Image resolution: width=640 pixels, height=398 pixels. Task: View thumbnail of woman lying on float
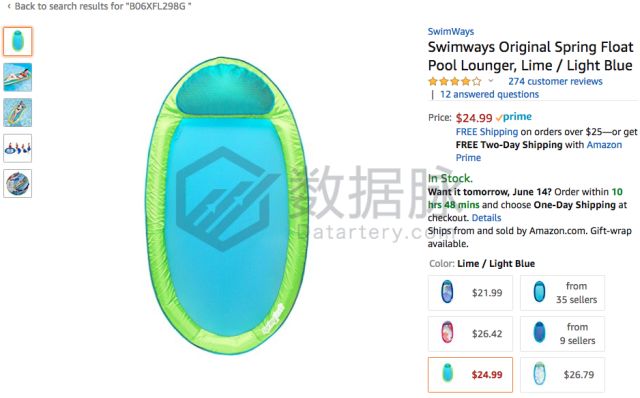tap(18, 77)
